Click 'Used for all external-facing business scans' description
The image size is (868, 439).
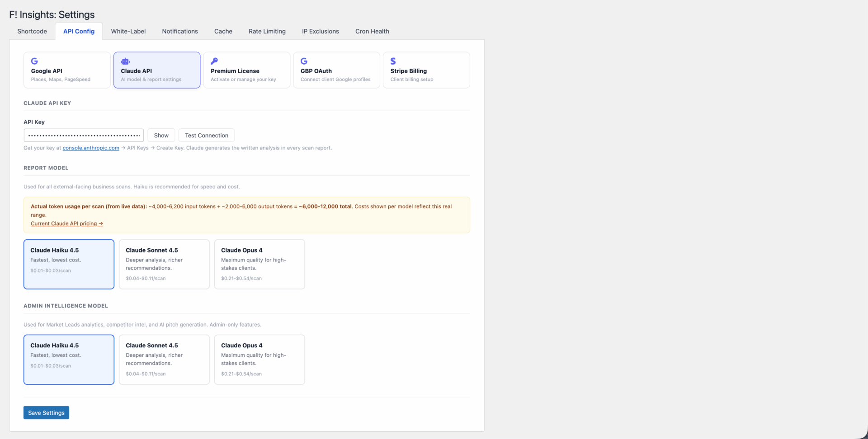click(132, 187)
